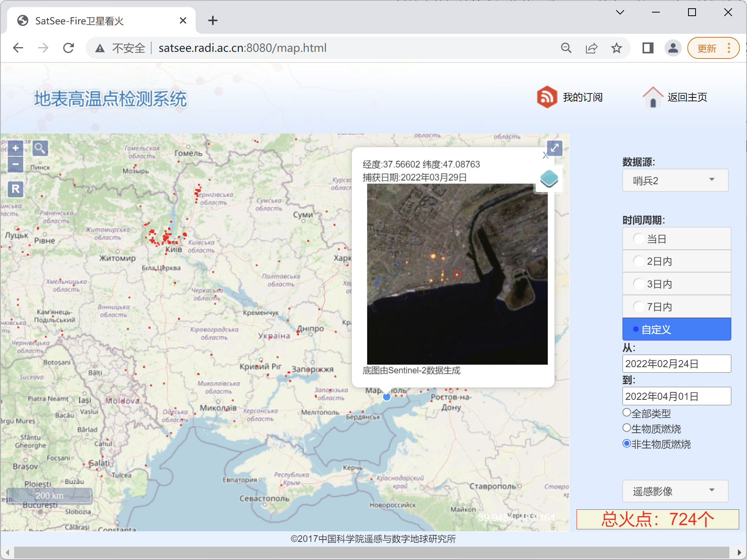
Task: Click the globe favicon on tab
Action: click(23, 20)
